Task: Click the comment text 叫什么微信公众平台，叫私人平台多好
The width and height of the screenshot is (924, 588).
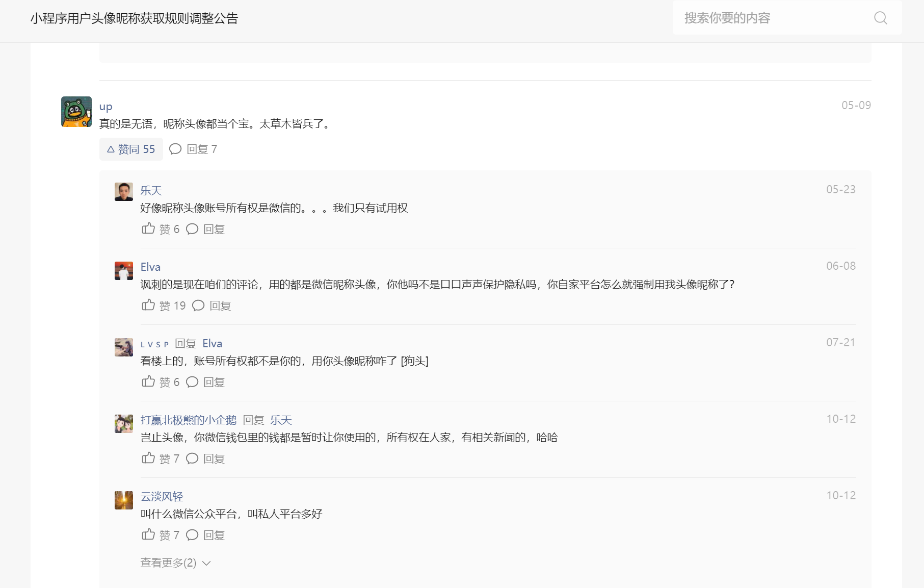Action: coord(231,514)
